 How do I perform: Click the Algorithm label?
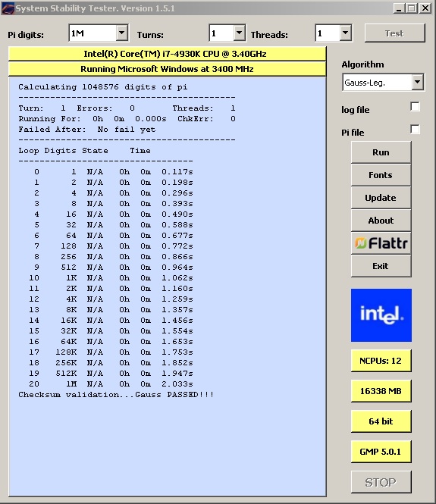pyautogui.click(x=362, y=64)
